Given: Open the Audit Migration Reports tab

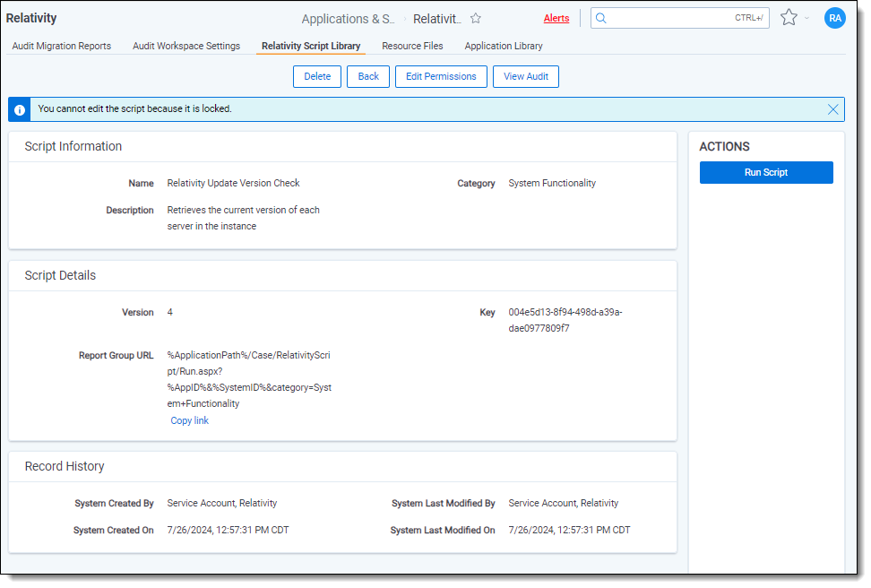Looking at the screenshot, I should click(62, 46).
